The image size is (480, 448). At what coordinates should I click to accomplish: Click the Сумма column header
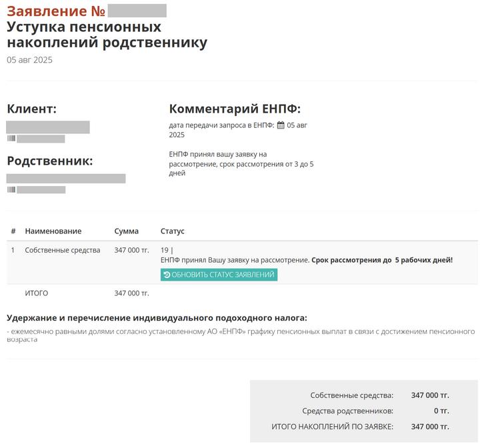(127, 231)
